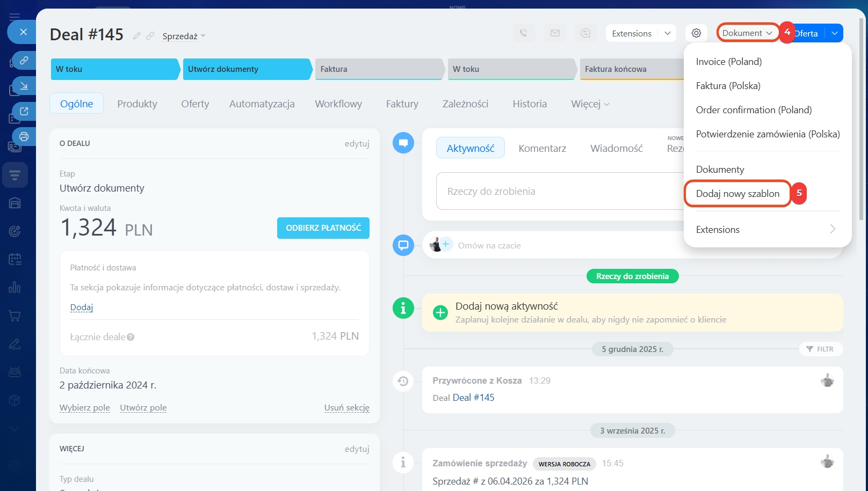868x491 pixels.
Task: Expand the Sprzedaż pipeline dropdown
Action: coord(184,36)
